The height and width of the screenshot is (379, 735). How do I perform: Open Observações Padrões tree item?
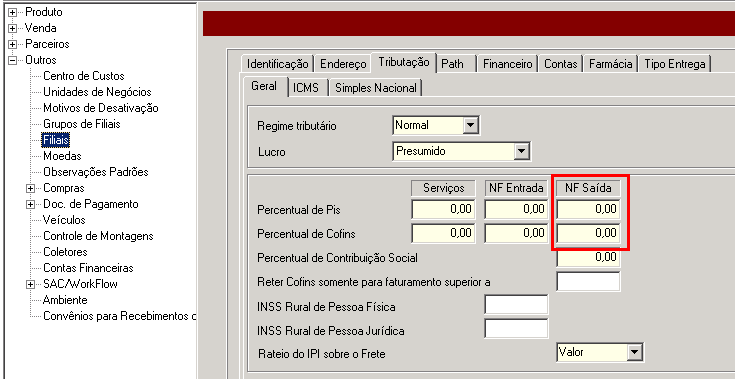[96, 172]
